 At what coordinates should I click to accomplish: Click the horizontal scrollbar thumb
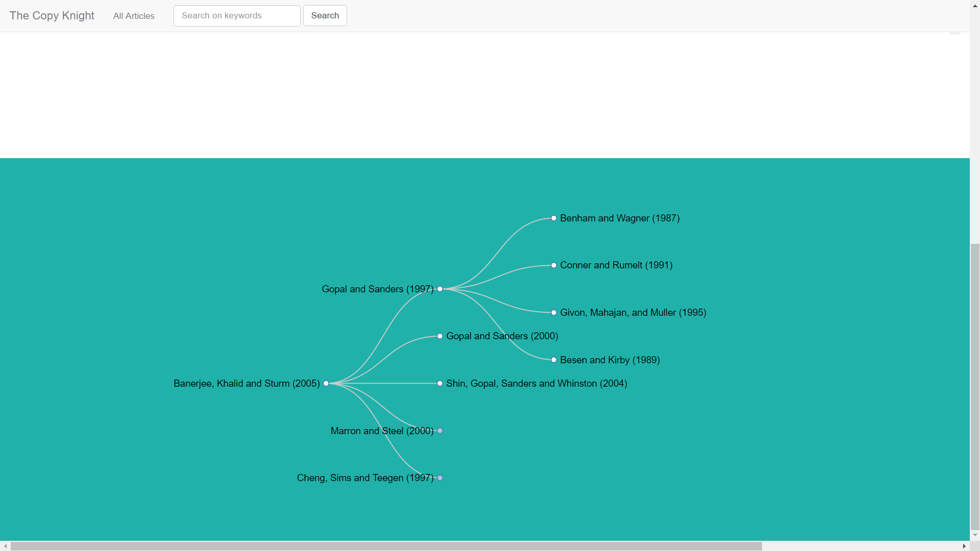[x=386, y=546]
